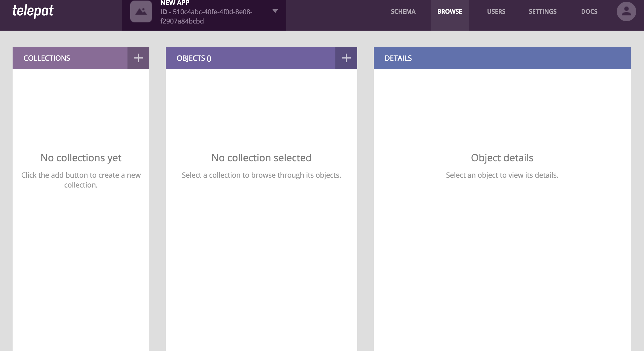Image resolution: width=644 pixels, height=351 pixels.
Task: Click the Objects () panel header
Action: [194, 58]
